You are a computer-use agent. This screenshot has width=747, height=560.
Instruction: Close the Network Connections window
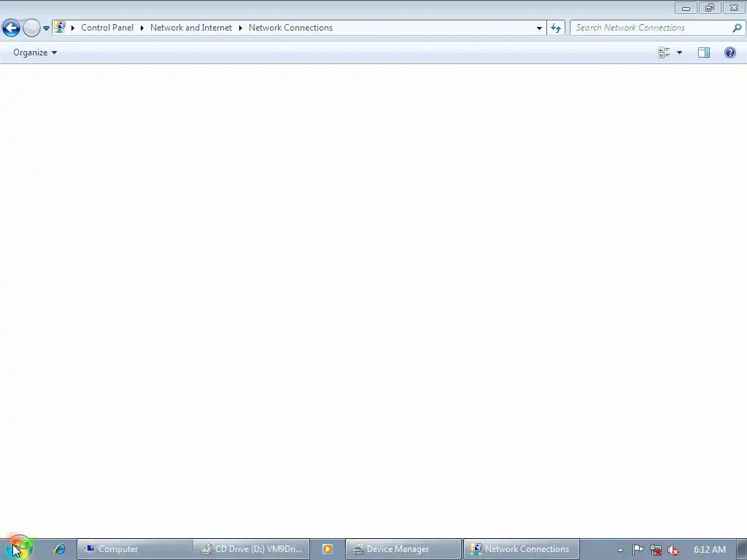tap(734, 7)
